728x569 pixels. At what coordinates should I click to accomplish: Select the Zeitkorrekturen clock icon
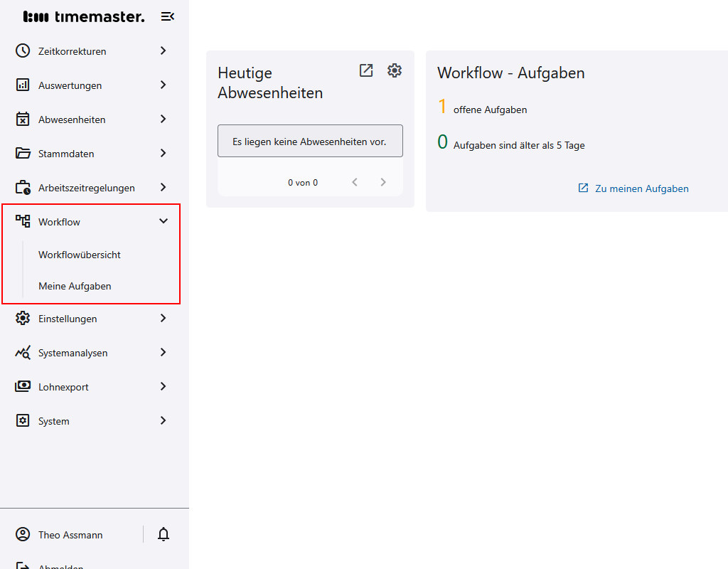tap(21, 50)
